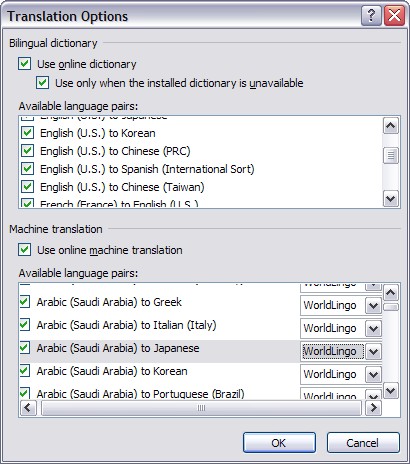Click the machine translation vertical scrollbar thumb
This screenshot has height=464, width=410.
click(391, 307)
